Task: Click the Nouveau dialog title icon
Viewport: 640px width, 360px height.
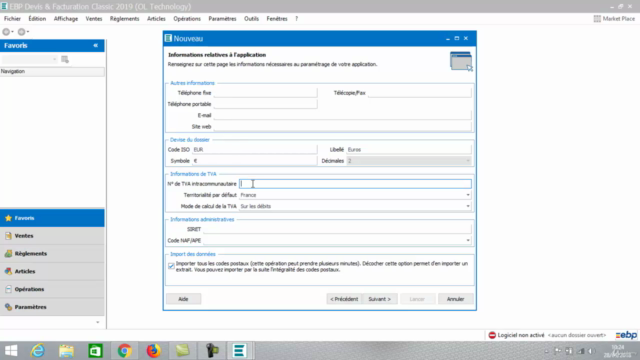Action: point(168,38)
